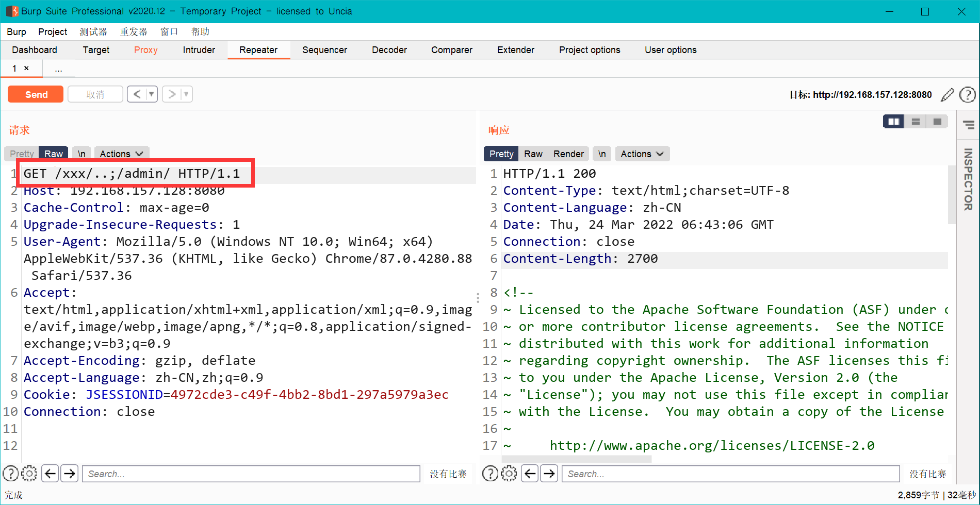Click the orange Send button
This screenshot has height=505, width=980.
(x=36, y=94)
